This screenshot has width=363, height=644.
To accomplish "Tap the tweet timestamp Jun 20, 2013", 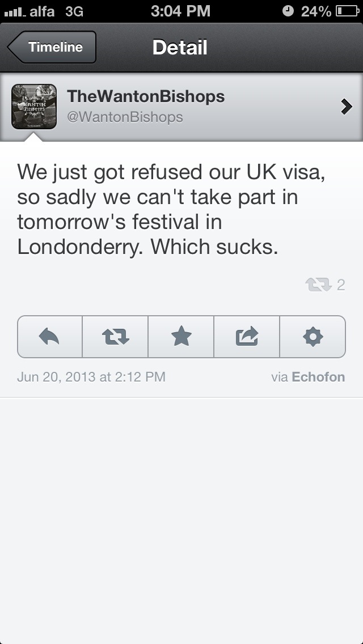I will (x=91, y=377).
